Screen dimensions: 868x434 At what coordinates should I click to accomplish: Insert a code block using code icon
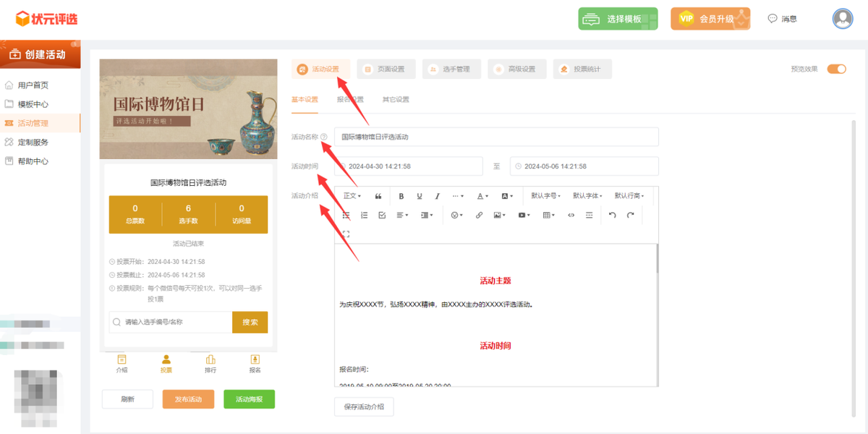[x=571, y=215]
